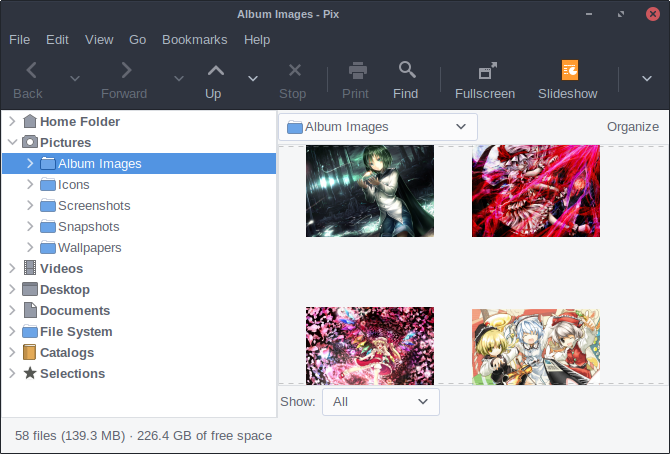Open the Album Images location dropdown

pyautogui.click(x=378, y=127)
